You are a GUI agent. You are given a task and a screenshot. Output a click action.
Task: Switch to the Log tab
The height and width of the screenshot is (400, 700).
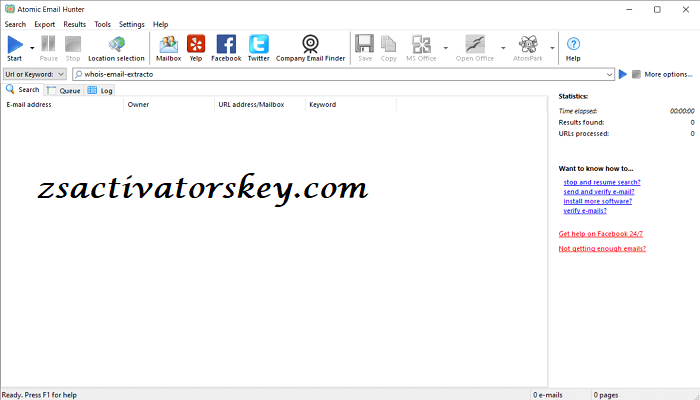[x=100, y=91]
